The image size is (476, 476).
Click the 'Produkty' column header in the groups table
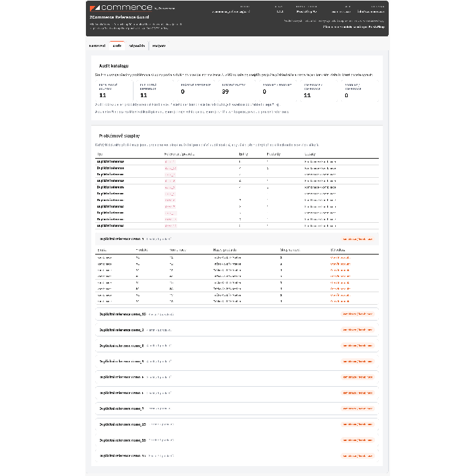pos(273,154)
